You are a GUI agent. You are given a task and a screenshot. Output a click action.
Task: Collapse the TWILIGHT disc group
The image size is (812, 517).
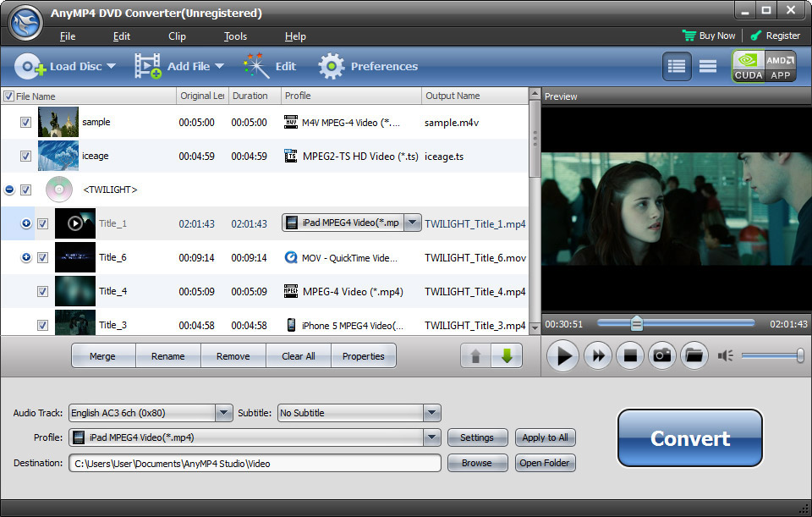pos(9,190)
